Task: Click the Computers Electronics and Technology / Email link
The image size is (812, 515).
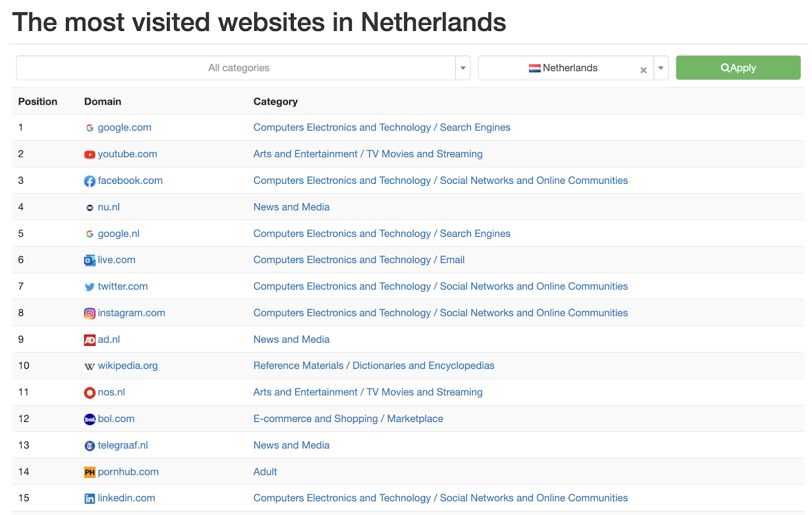Action: point(359,260)
